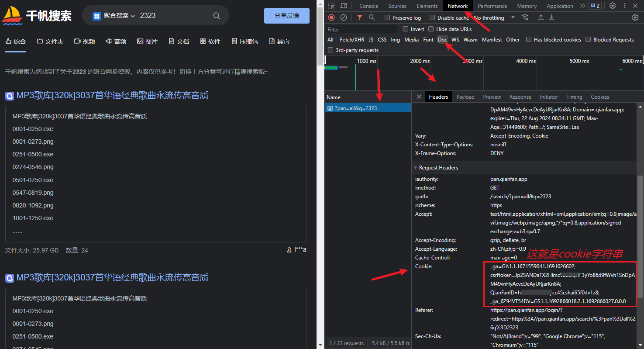Screen dimensions: 644x349
Task: Click the Qianfan sailboat logo
Action: click(x=12, y=15)
